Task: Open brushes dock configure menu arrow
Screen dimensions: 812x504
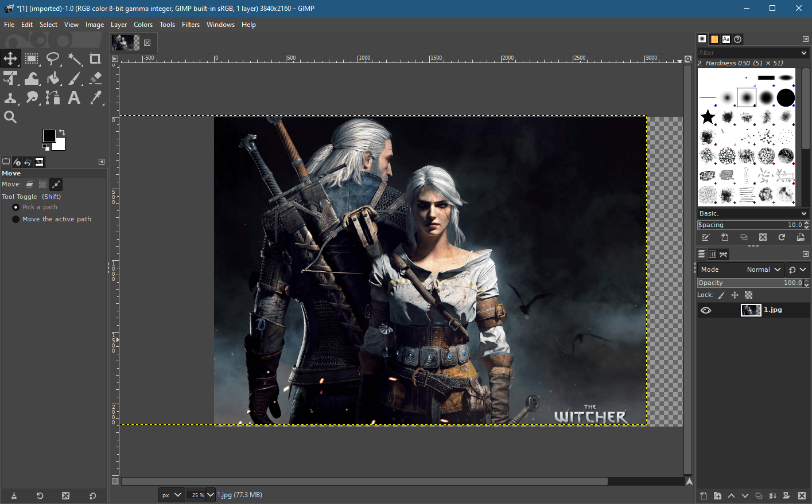Action: 805,39
